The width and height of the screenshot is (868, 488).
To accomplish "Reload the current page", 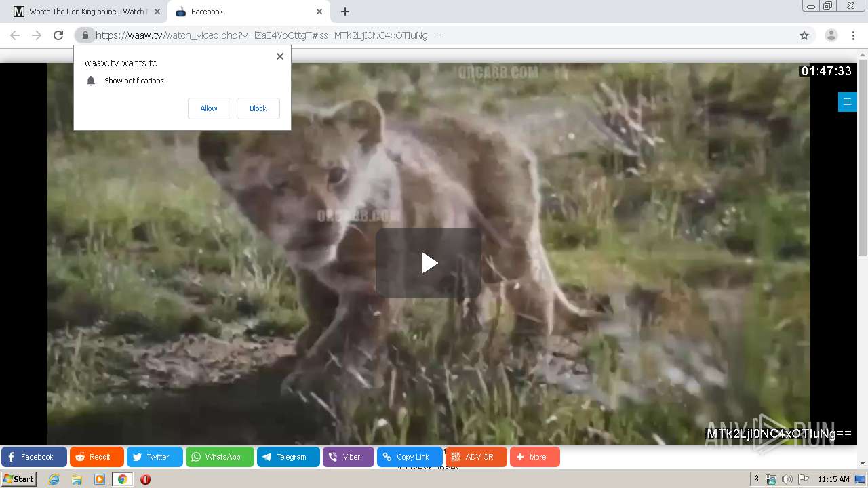I will click(x=58, y=35).
